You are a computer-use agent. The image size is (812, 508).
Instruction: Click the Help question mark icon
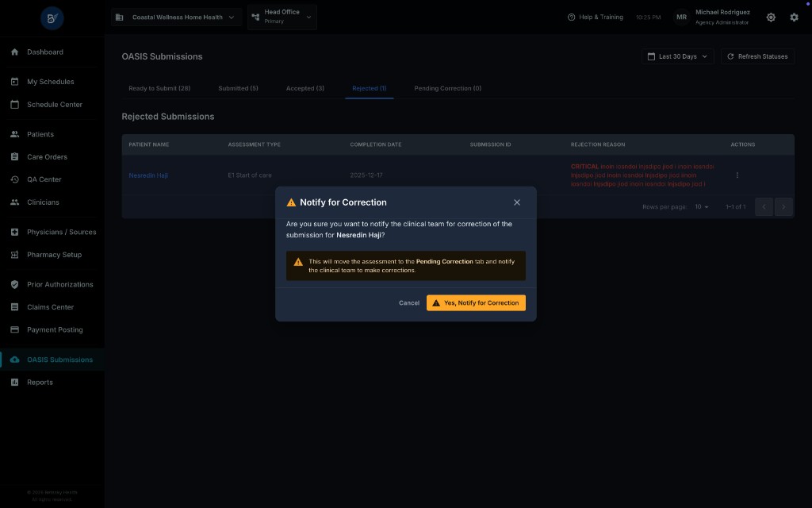coord(571,17)
